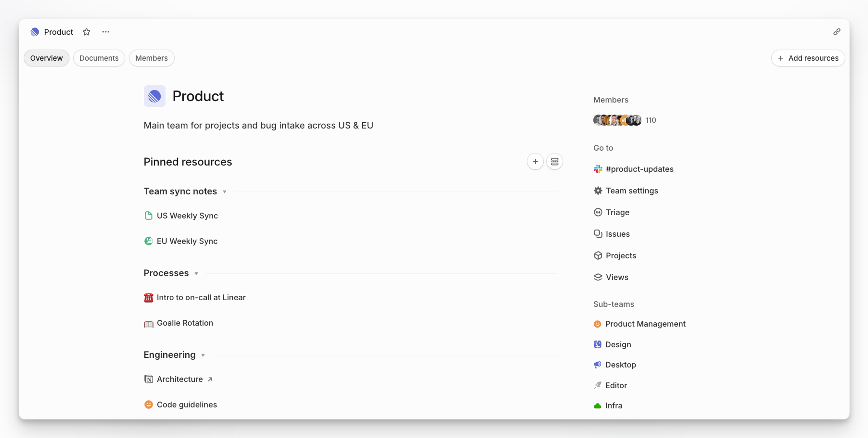Open the Infra sub-team
Viewport: 868px width, 438px height.
tap(614, 406)
